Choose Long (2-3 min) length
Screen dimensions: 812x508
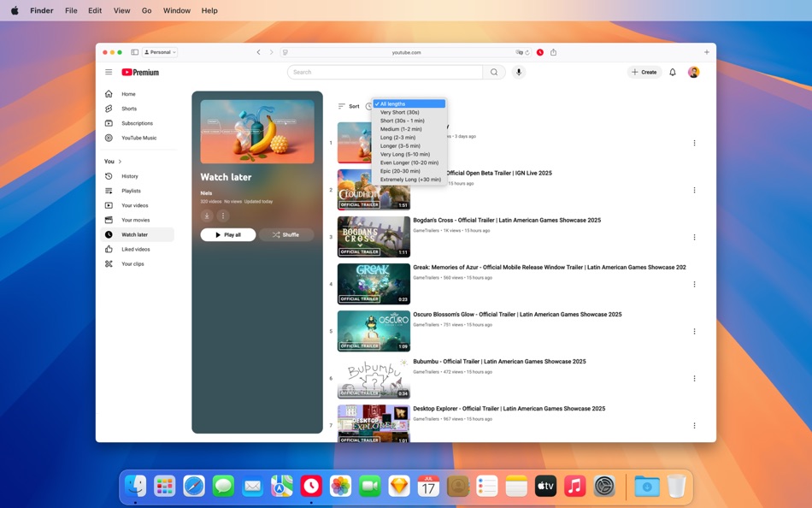[x=409, y=138]
